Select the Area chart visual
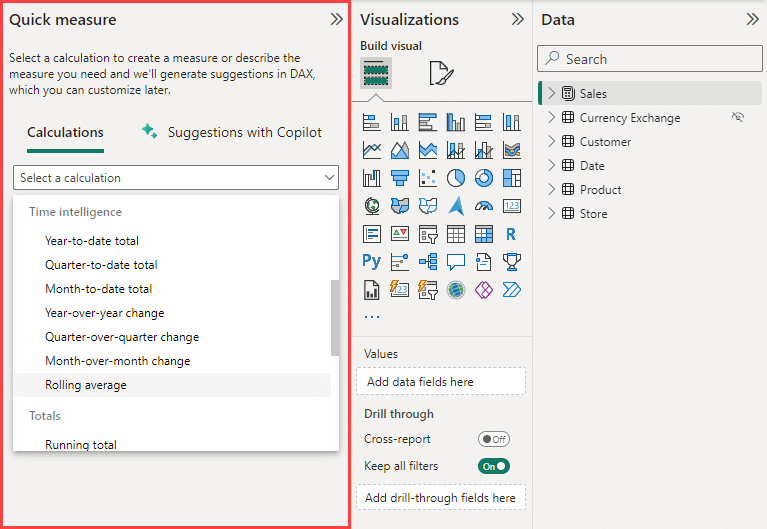This screenshot has height=529, width=767. pyautogui.click(x=400, y=150)
